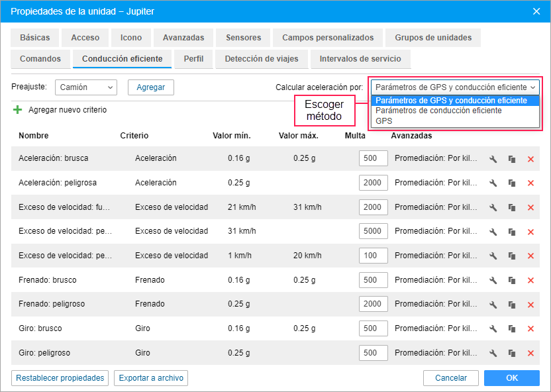Screen dimensions: 551x392
Task: Choose Parámetros de conducción eficiente option
Action: point(438,111)
